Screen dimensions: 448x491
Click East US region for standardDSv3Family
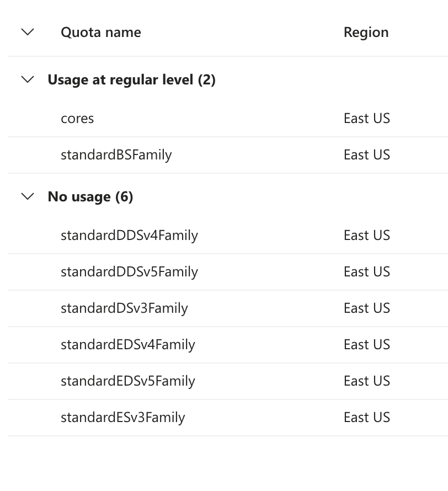click(x=366, y=308)
